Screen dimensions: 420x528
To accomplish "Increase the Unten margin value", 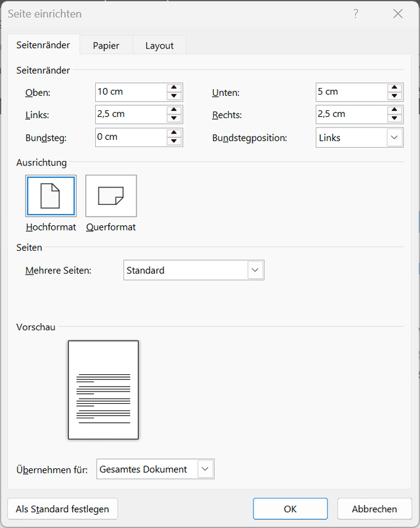I will (394, 87).
